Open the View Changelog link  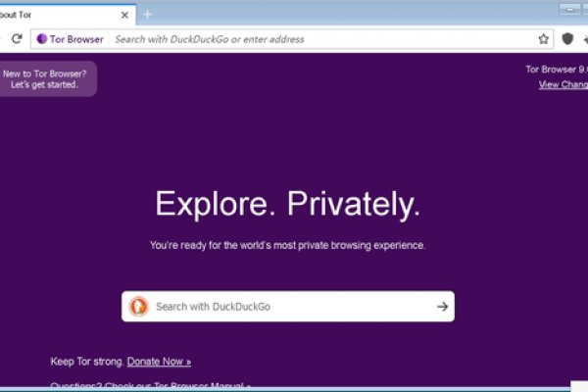(x=563, y=85)
